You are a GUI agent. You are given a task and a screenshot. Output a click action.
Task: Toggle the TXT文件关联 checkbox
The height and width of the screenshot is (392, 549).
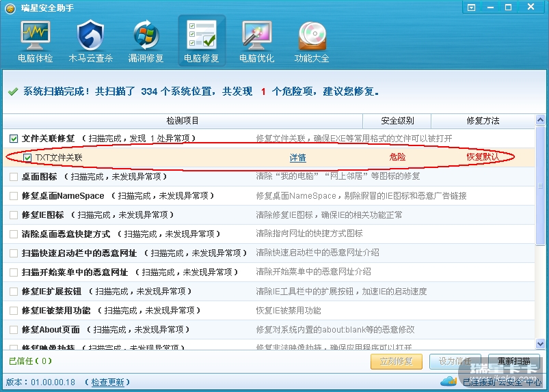[27, 158]
